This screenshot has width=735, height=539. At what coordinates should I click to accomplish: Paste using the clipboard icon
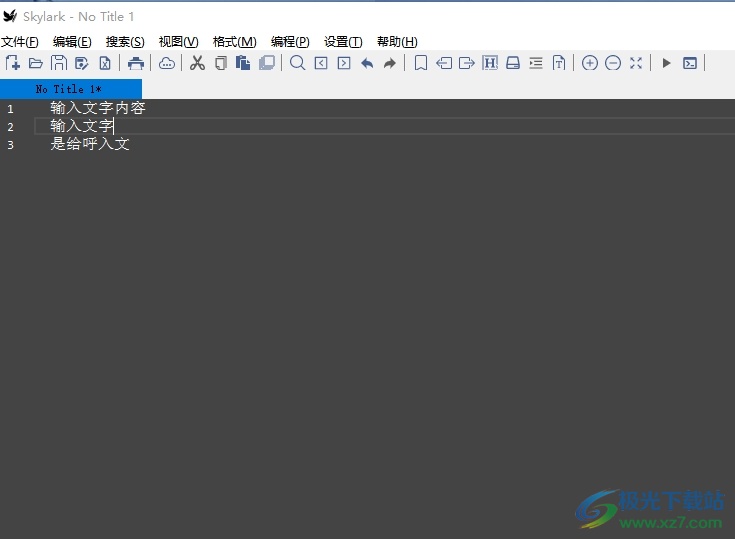243,63
